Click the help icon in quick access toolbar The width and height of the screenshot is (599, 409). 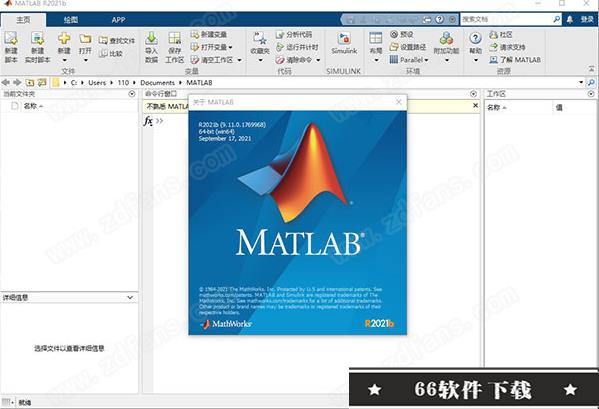(x=440, y=19)
